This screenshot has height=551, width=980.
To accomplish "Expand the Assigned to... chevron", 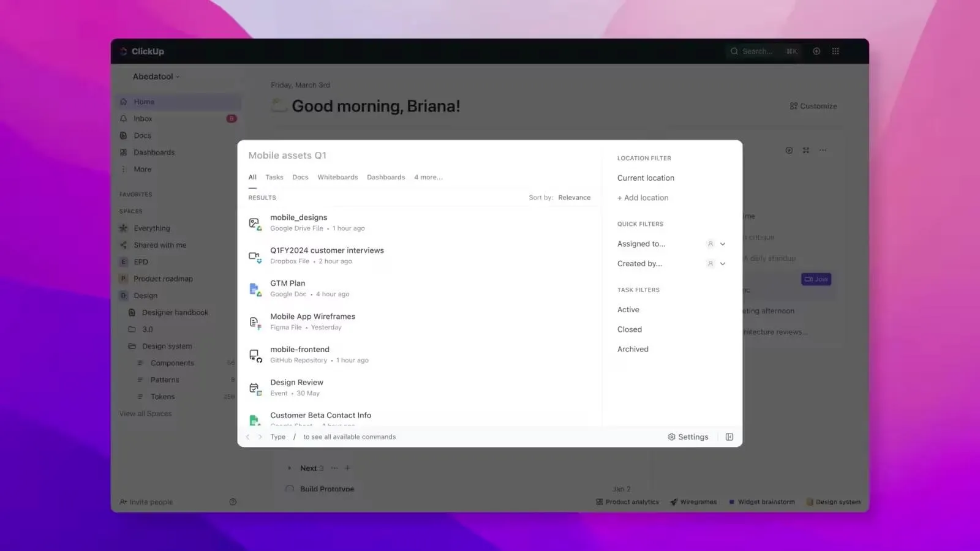I will tap(723, 244).
